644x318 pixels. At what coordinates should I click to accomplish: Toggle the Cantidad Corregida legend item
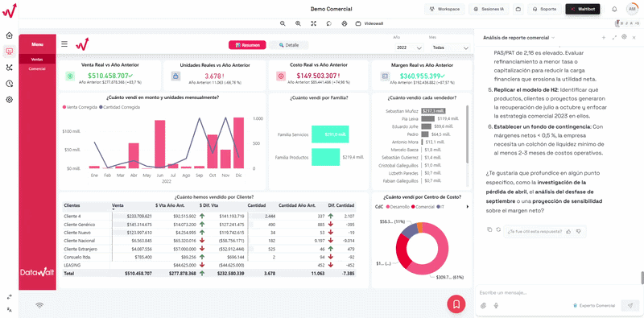(119, 107)
